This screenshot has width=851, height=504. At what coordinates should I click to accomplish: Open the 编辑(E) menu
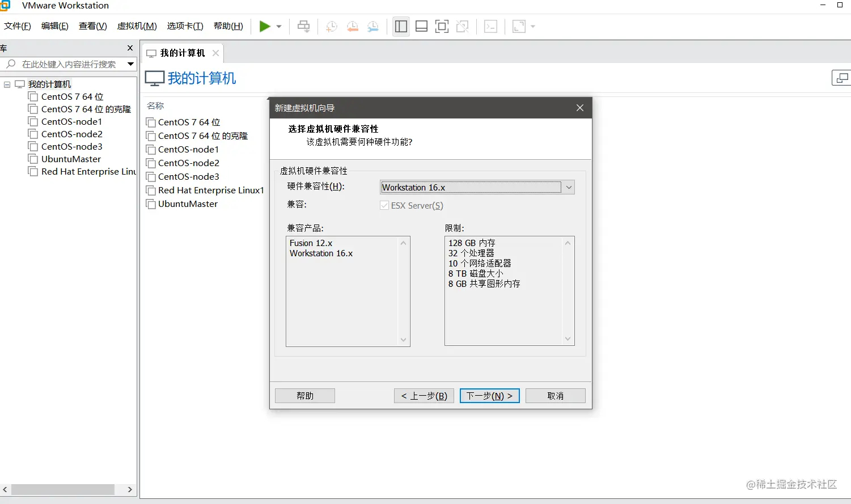click(x=55, y=26)
